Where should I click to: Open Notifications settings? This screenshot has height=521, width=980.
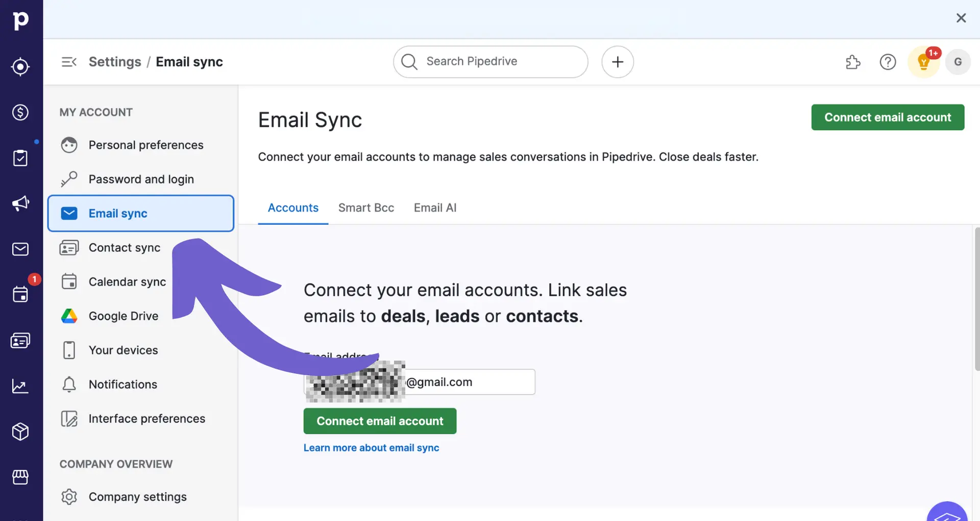point(141,385)
